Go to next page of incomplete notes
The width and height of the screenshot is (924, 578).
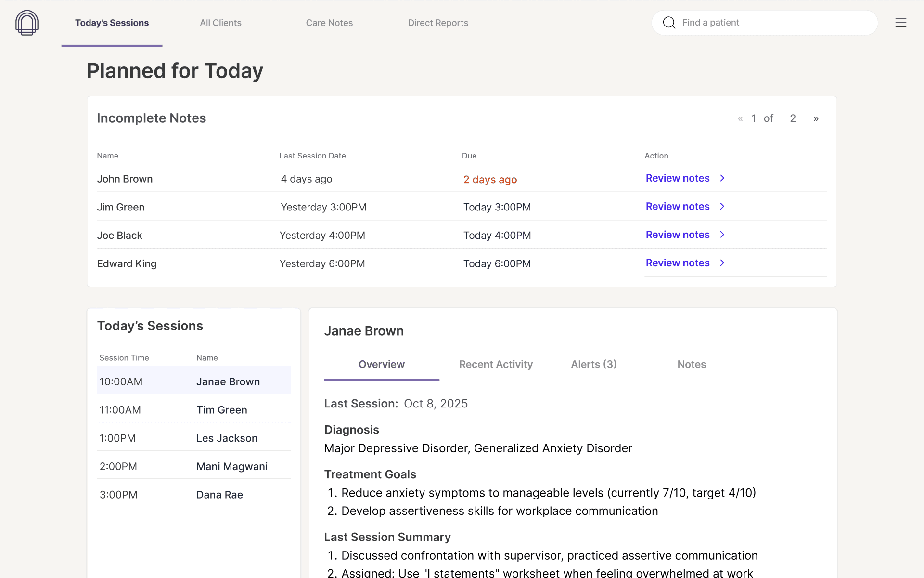(x=816, y=118)
